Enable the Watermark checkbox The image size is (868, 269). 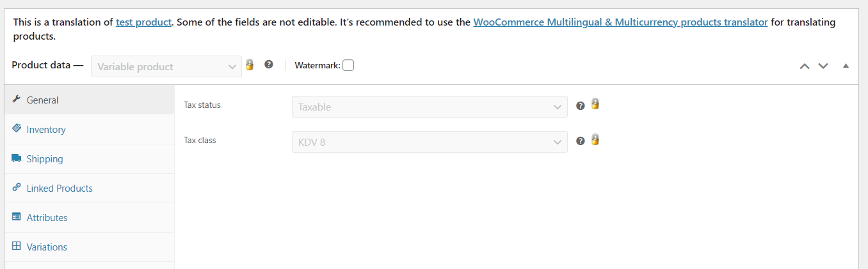(x=348, y=65)
